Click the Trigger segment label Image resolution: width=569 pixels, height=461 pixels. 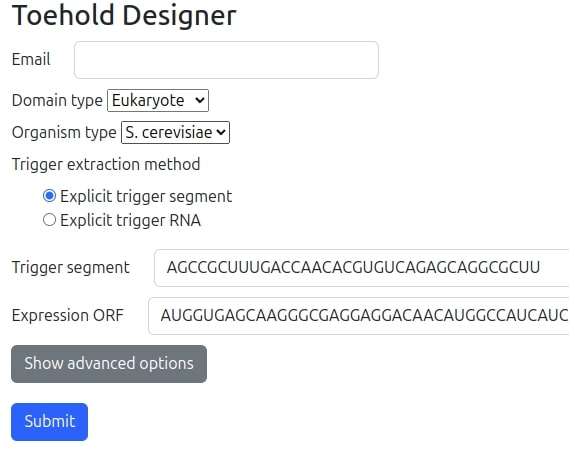[x=70, y=268]
